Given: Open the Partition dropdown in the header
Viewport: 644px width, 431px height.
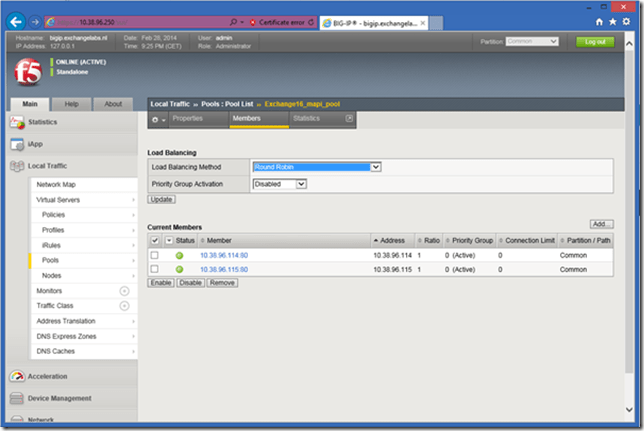Looking at the screenshot, I should 534,41.
